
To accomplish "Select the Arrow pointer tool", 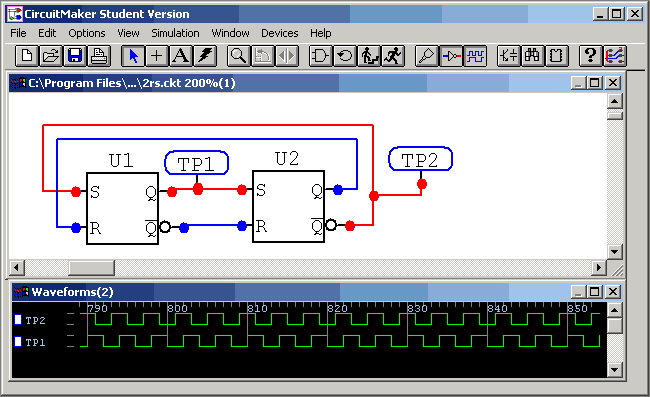I will click(x=133, y=56).
